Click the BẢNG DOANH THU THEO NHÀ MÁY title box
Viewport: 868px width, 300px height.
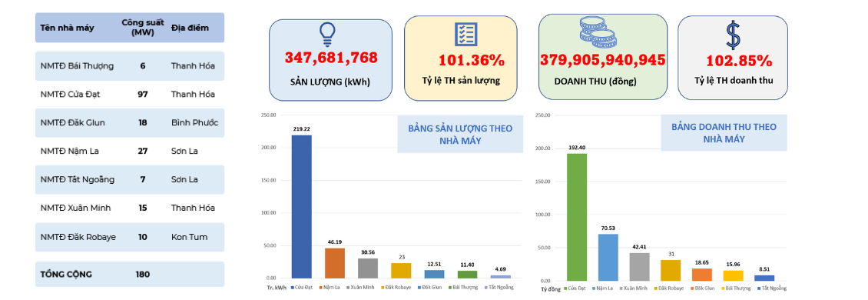724,133
